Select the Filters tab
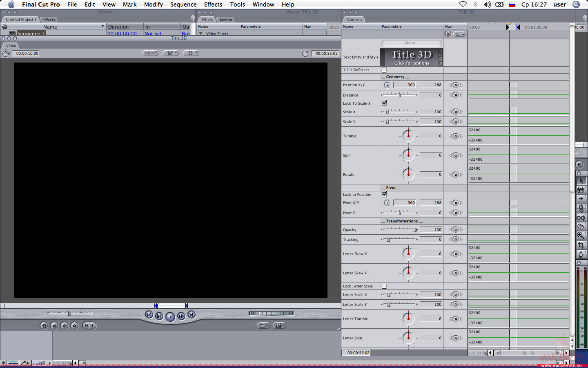The image size is (588, 368). (207, 19)
